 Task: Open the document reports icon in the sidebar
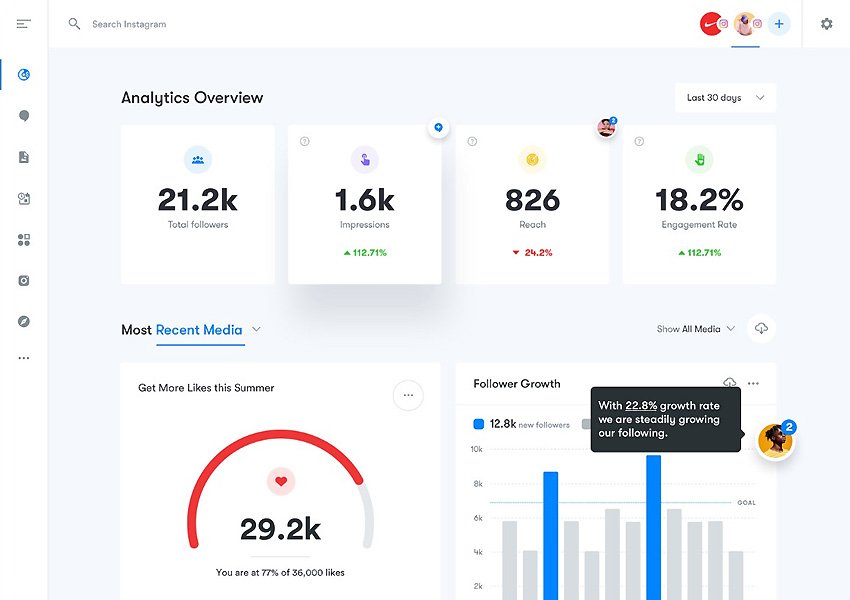[24, 157]
